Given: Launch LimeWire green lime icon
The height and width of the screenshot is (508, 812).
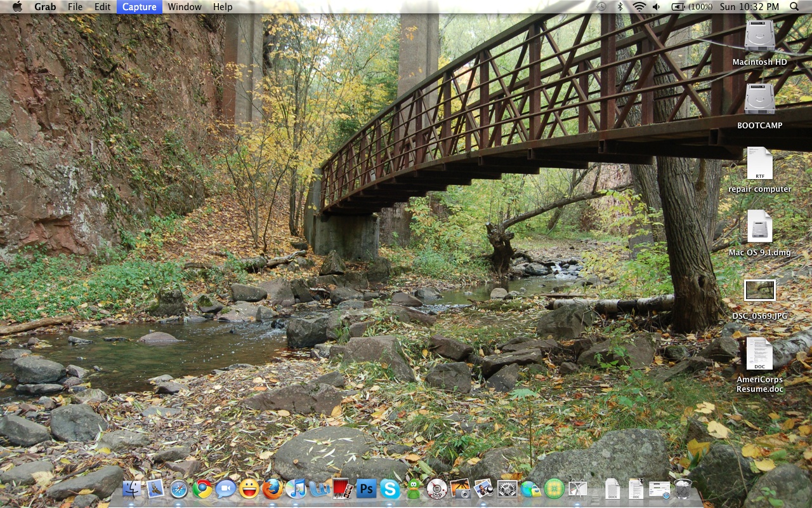Looking at the screenshot, I should pyautogui.click(x=554, y=488).
